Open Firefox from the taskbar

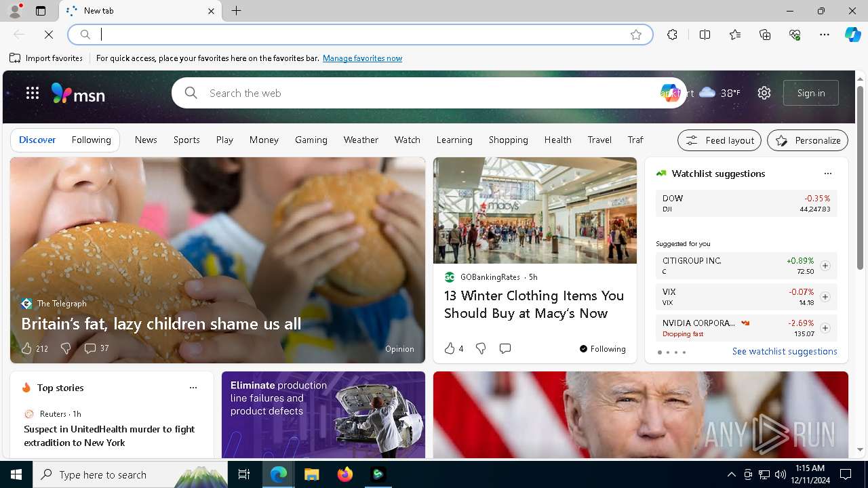click(x=345, y=474)
